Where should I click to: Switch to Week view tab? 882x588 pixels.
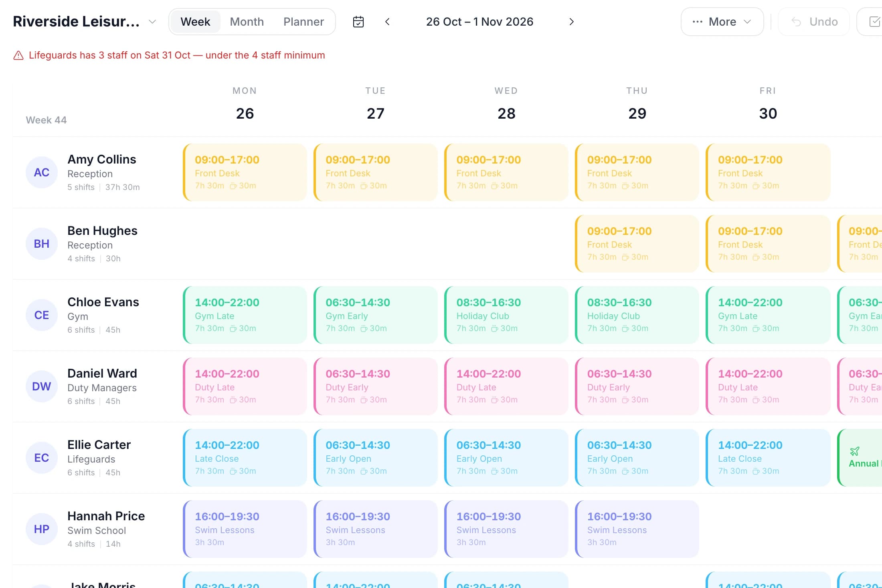point(195,22)
